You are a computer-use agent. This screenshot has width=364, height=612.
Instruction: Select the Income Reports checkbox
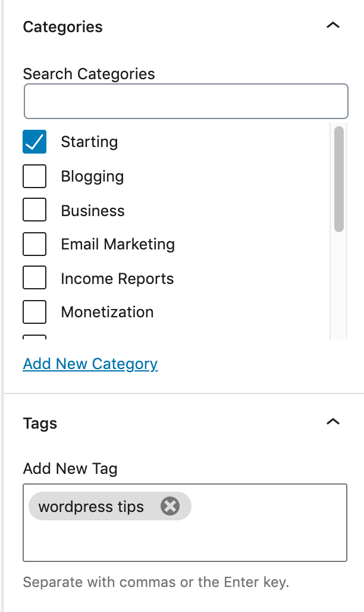(34, 277)
